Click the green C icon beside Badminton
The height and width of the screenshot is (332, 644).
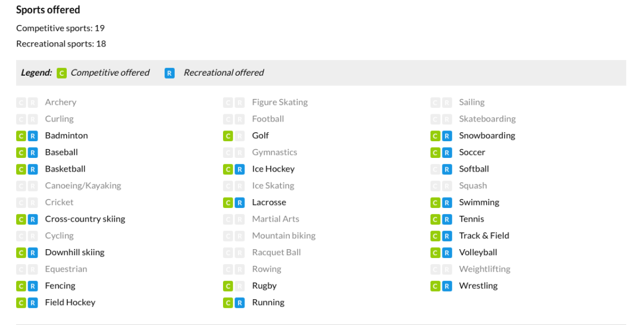[21, 136]
